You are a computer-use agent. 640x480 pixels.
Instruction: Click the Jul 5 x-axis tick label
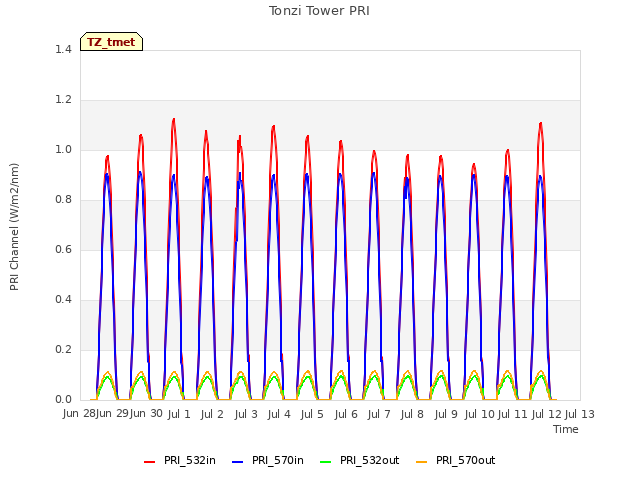[312, 414]
